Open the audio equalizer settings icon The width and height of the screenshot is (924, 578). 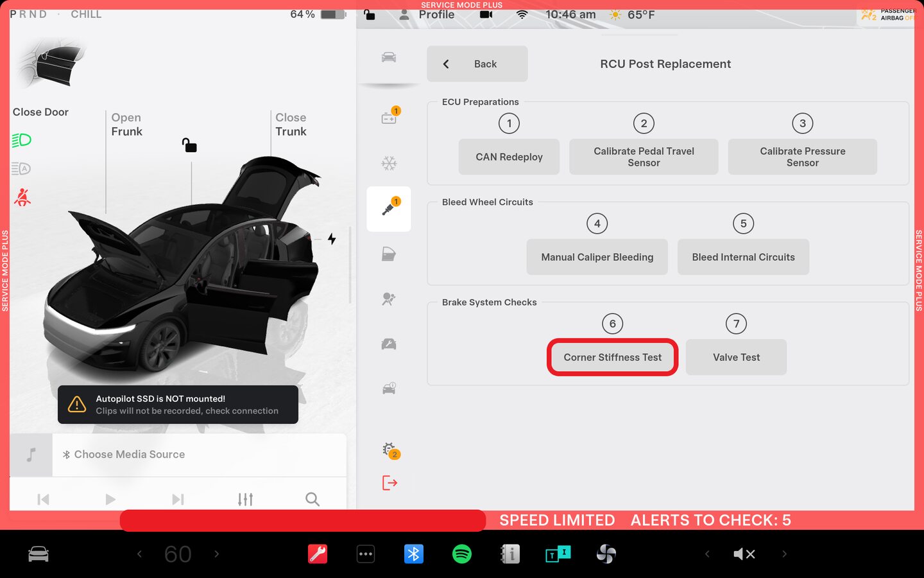click(245, 499)
